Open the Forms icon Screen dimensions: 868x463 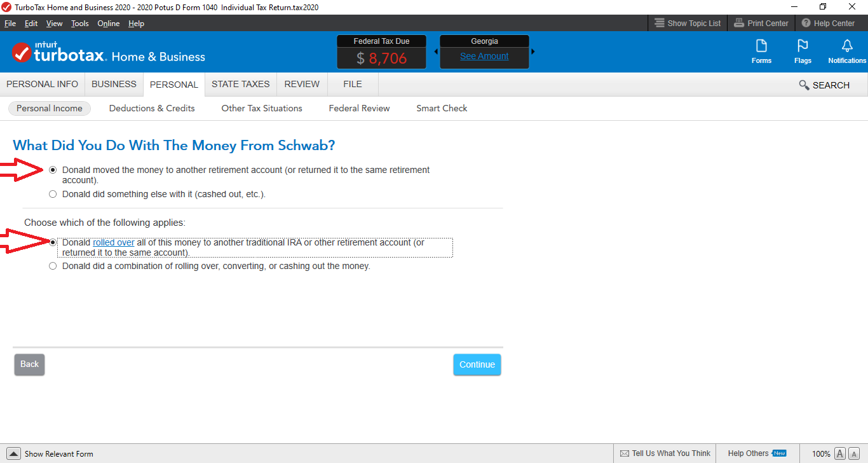761,52
